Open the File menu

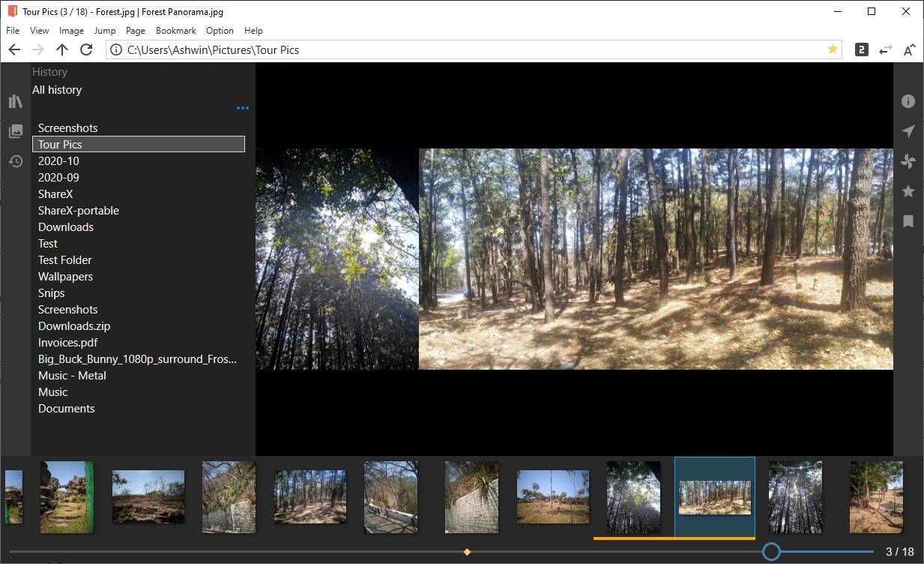pyautogui.click(x=13, y=31)
